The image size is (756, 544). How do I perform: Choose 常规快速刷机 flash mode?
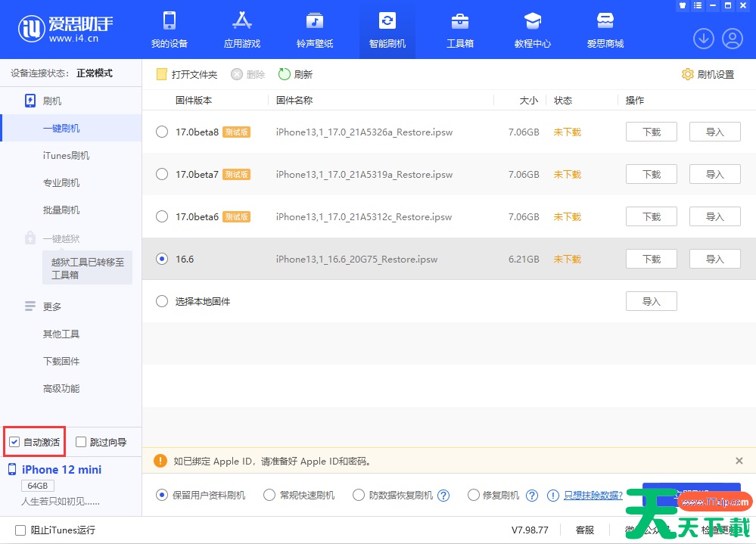pyautogui.click(x=269, y=496)
